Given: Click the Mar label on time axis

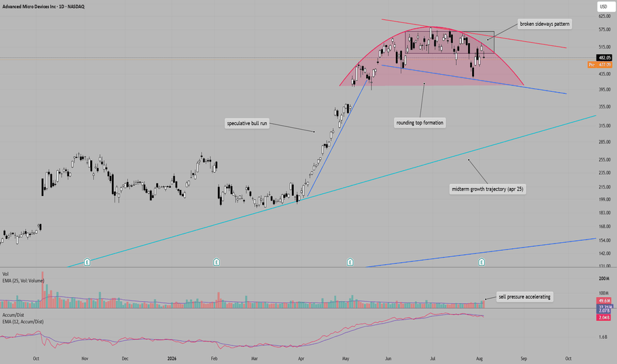Looking at the screenshot, I should pos(254,359).
